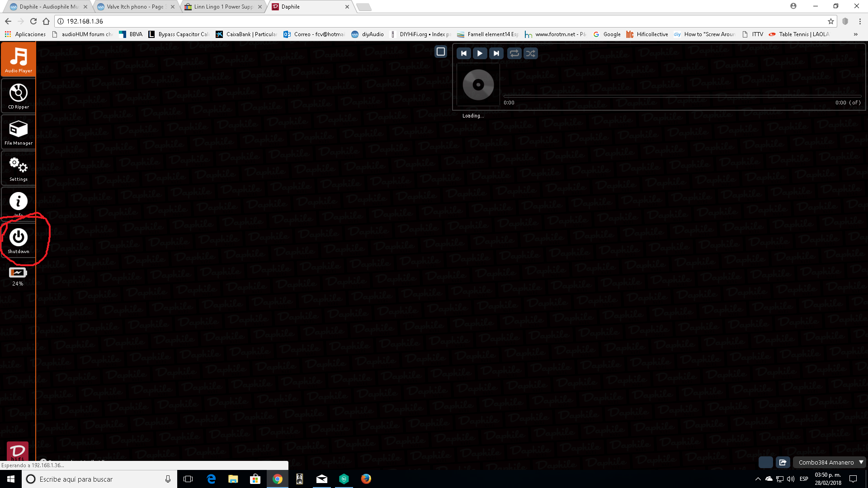This screenshot has width=868, height=488.
Task: Click the ESP input language indicator
Action: (x=804, y=479)
